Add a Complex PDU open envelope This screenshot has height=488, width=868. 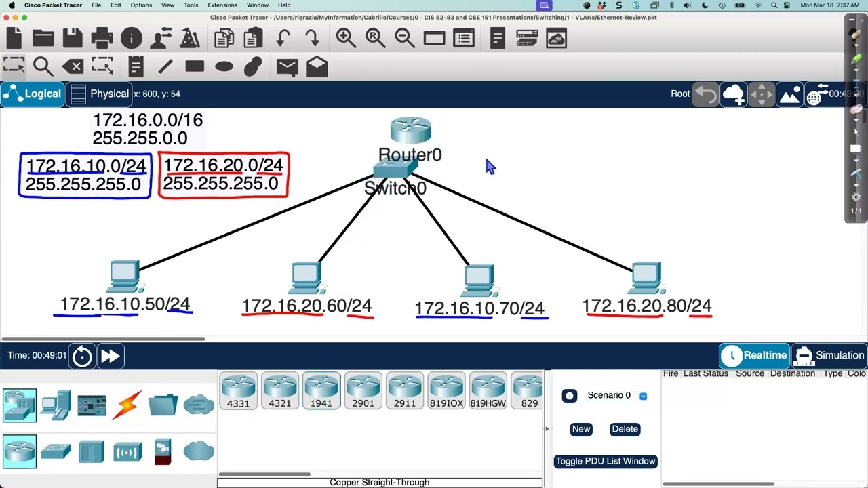pyautogui.click(x=317, y=66)
